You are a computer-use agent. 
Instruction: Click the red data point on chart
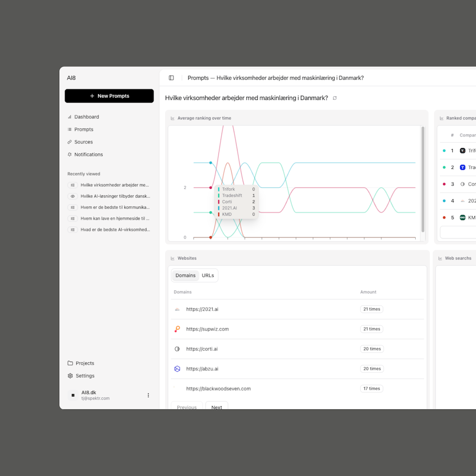(210, 188)
